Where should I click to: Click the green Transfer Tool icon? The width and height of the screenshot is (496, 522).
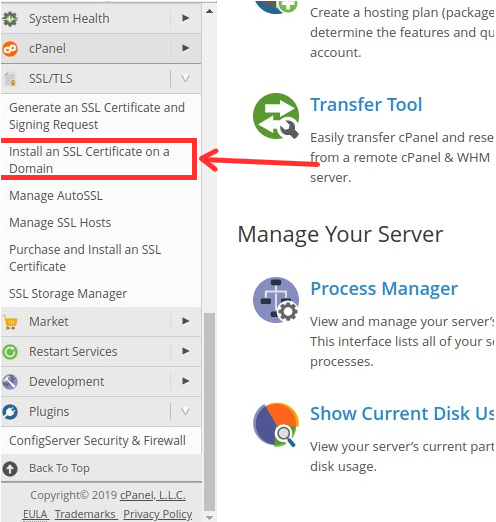click(x=276, y=116)
